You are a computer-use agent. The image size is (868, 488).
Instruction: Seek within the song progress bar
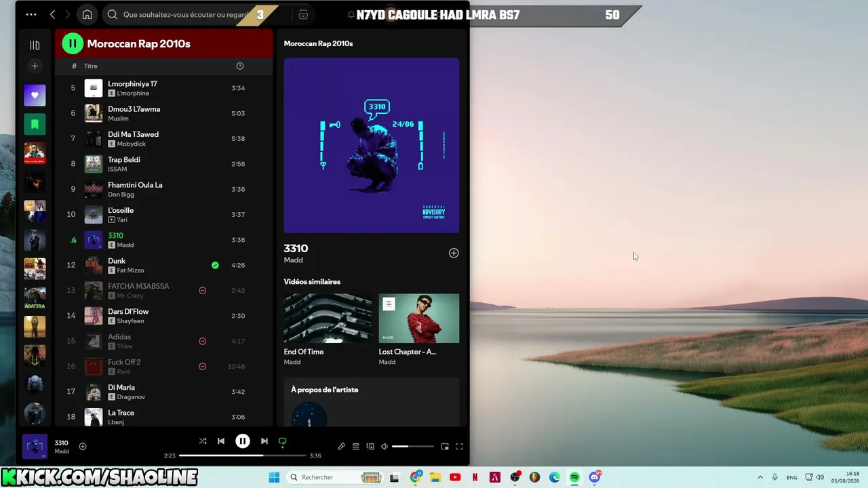pyautogui.click(x=242, y=455)
